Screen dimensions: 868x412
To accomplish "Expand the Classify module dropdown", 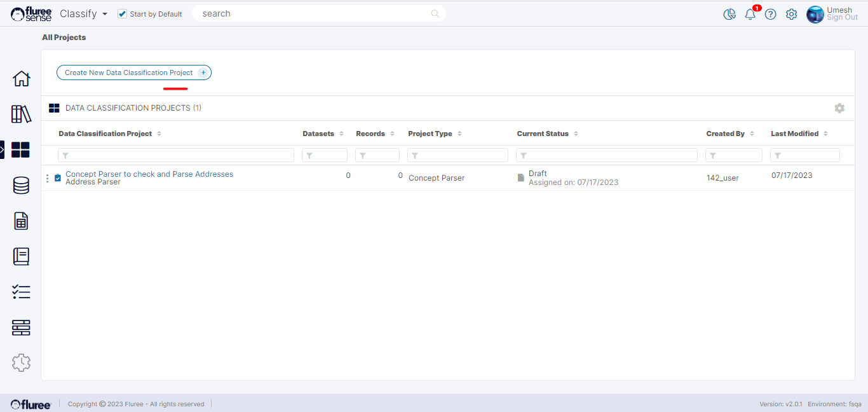I will (104, 14).
